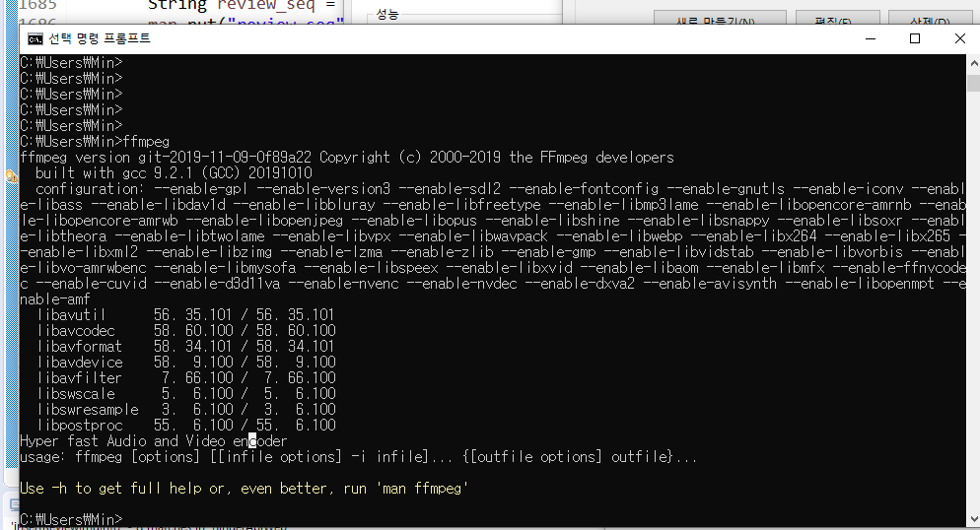Click 'String review_seq =' in the background editor
Viewport: 980px width, 530px height.
(242, 6)
